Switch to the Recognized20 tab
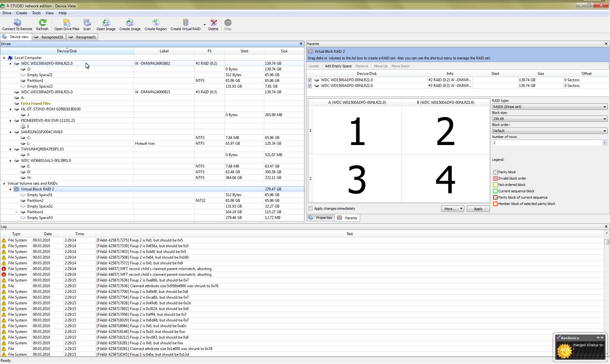Image resolution: width=610 pixels, height=364 pixels. click(x=49, y=37)
